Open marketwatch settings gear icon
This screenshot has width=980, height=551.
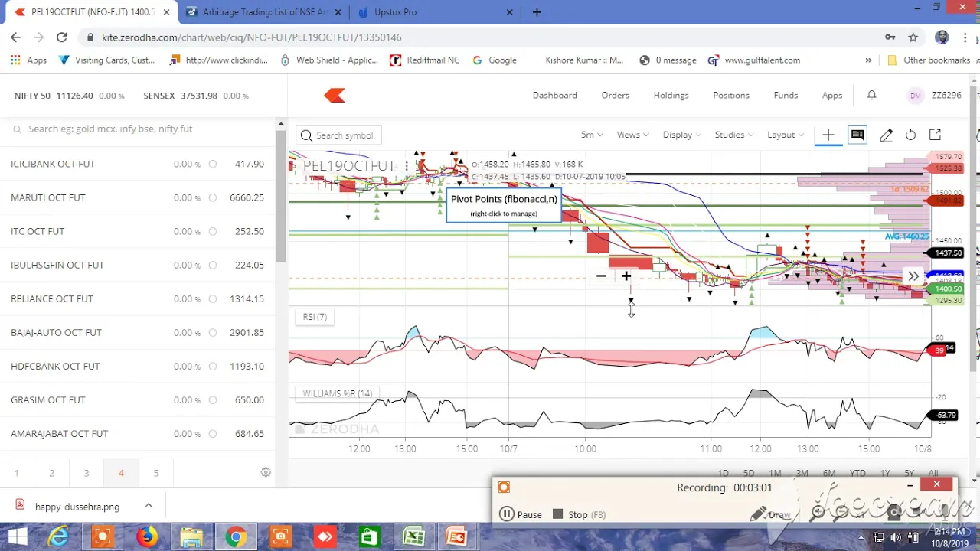click(x=266, y=472)
